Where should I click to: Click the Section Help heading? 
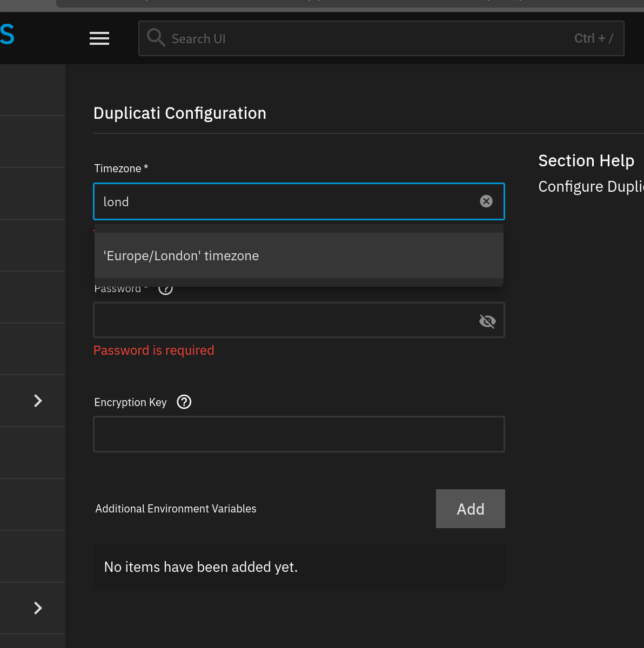586,160
